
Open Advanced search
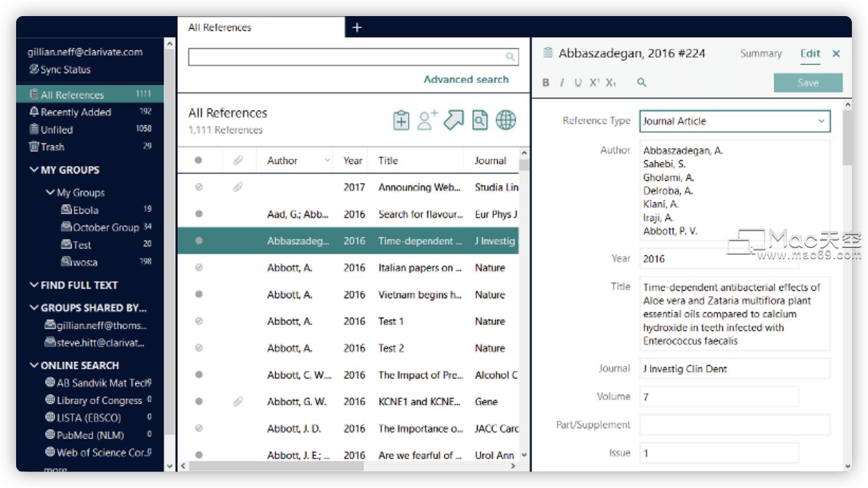(x=466, y=78)
